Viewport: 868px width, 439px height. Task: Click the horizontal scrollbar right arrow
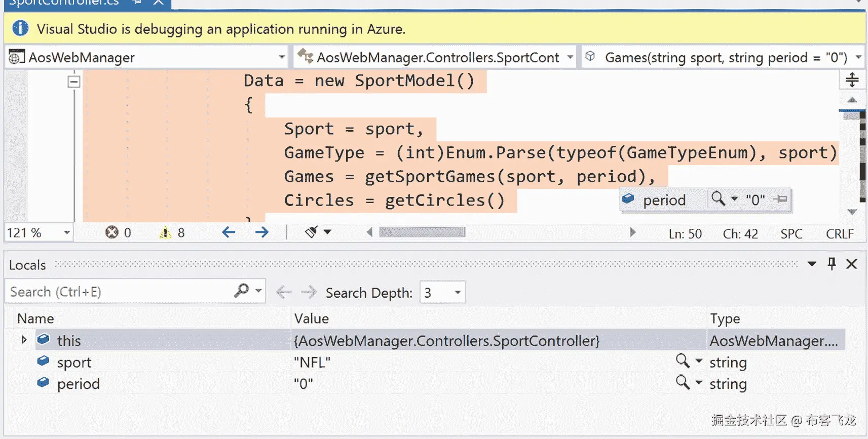coord(632,232)
